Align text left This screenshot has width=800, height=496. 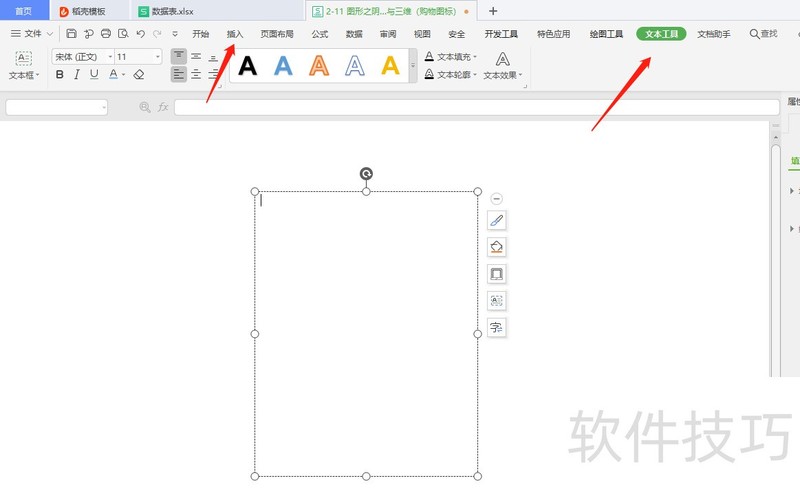tap(179, 75)
